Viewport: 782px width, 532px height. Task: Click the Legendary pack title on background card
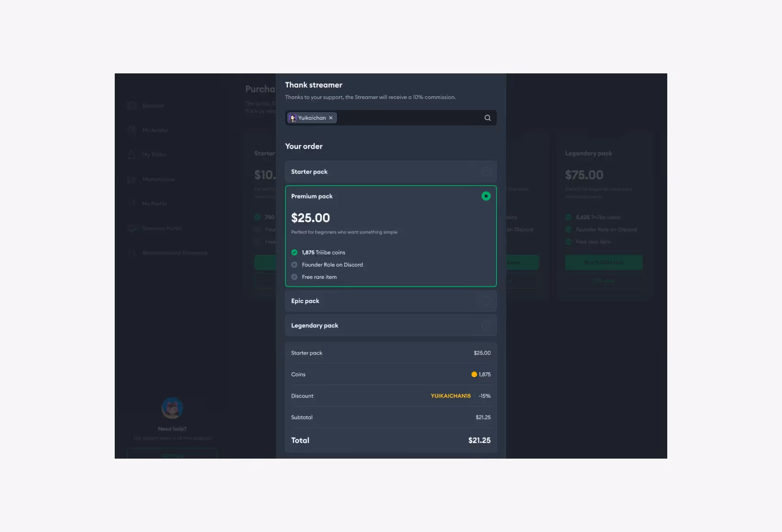click(588, 153)
